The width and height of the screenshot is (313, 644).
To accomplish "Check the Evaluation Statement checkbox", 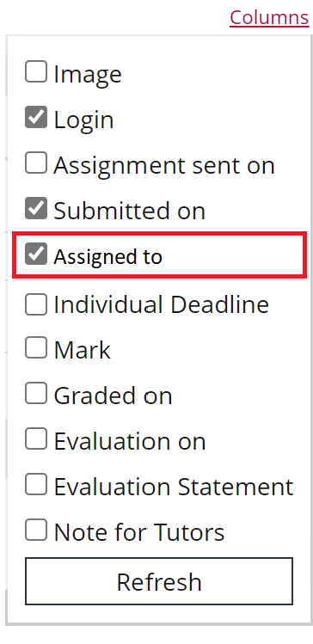I will 36,484.
